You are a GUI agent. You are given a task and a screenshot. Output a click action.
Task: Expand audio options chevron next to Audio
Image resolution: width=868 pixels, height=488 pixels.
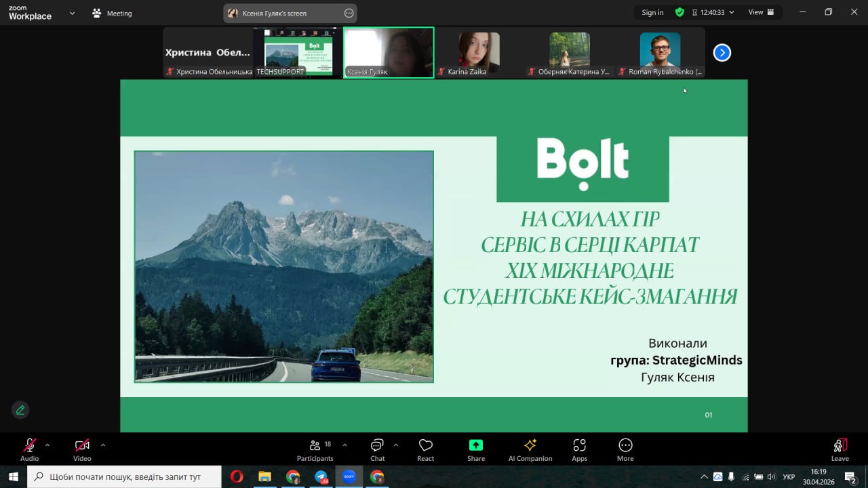pos(47,445)
